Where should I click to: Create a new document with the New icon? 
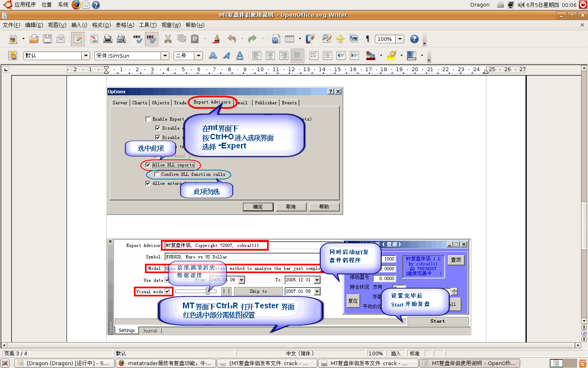pyautogui.click(x=13, y=39)
